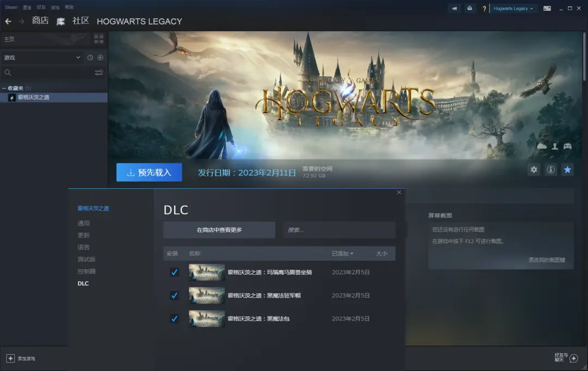Go forward with the right arrow

tap(21, 21)
